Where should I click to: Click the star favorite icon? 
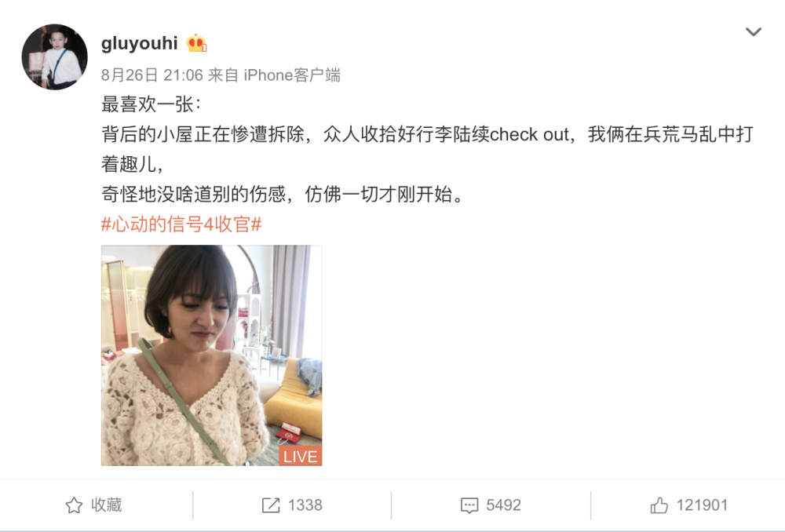click(x=74, y=505)
